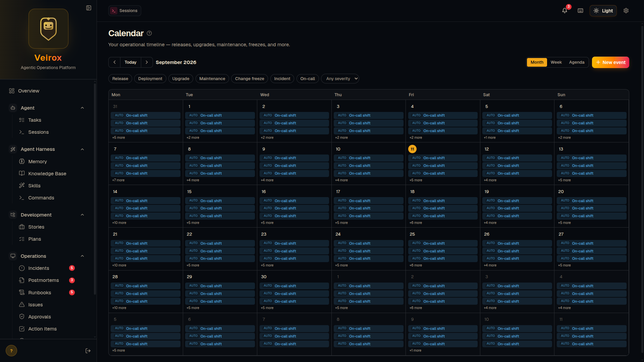Click the Veirox logo
Image resolution: width=644 pixels, height=362 pixels.
(48, 29)
